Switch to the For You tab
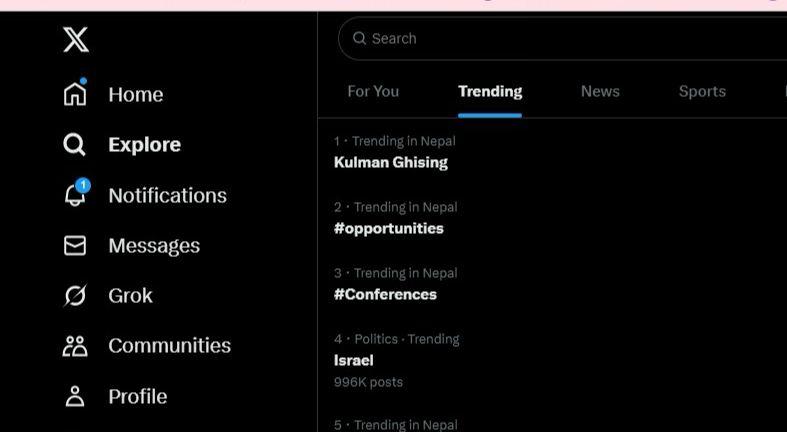This screenshot has width=787, height=432. 373,91
